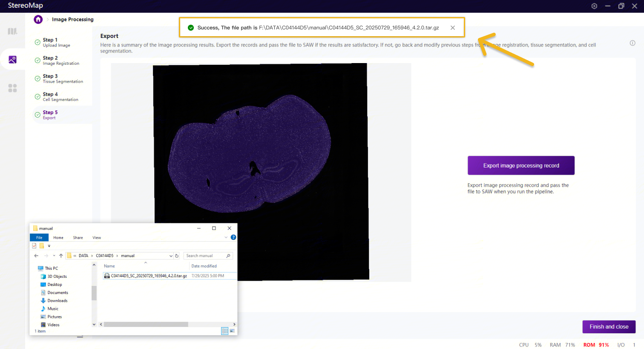Sort files by Date modified column header
The width and height of the screenshot is (644, 349).
[204, 266]
